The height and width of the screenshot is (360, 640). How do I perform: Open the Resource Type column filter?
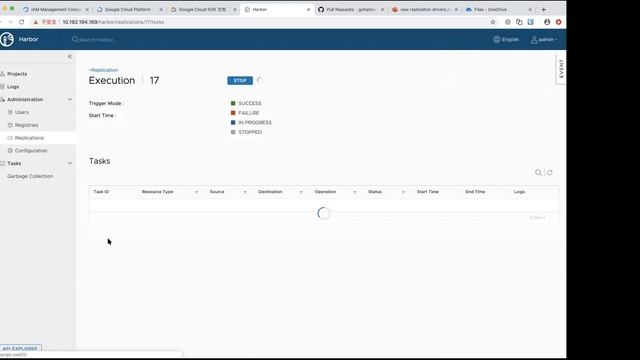(x=196, y=192)
